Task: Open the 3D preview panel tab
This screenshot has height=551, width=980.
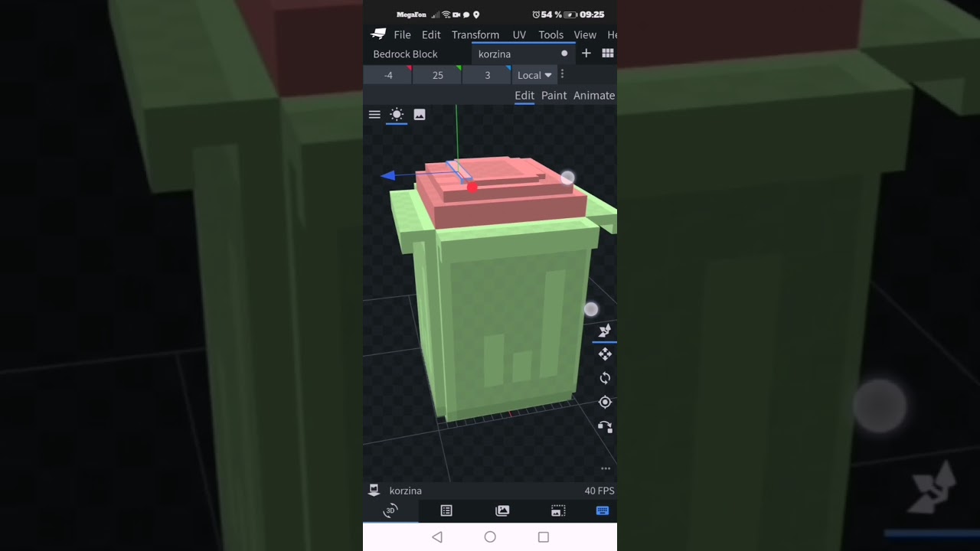Action: tap(390, 510)
